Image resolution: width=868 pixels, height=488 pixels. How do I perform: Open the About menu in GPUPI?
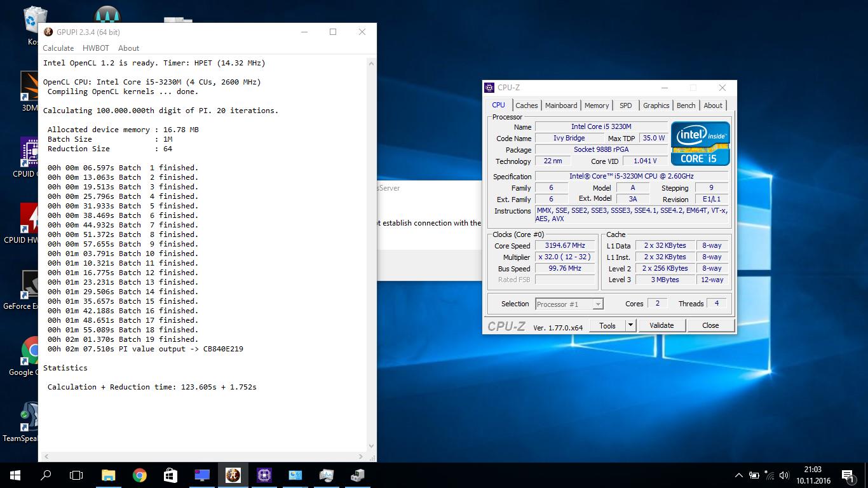pyautogui.click(x=128, y=48)
